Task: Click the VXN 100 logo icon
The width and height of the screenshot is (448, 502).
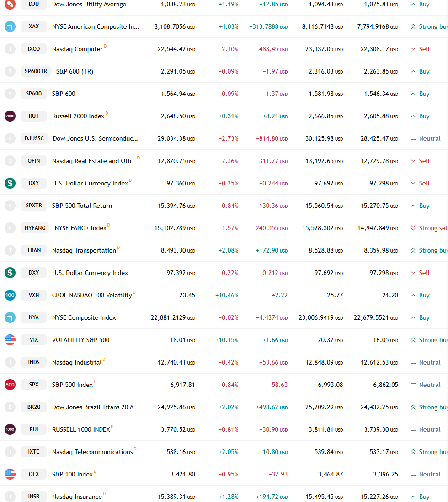Action: pos(10,295)
